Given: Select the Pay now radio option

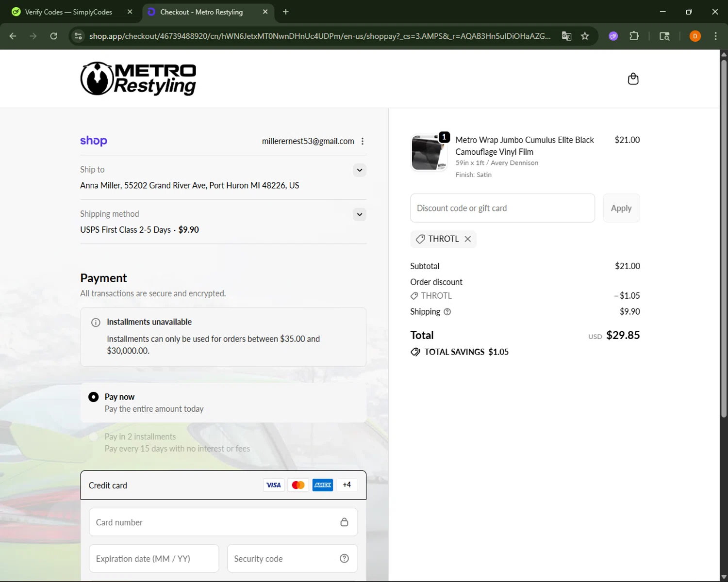Looking at the screenshot, I should pos(94,397).
